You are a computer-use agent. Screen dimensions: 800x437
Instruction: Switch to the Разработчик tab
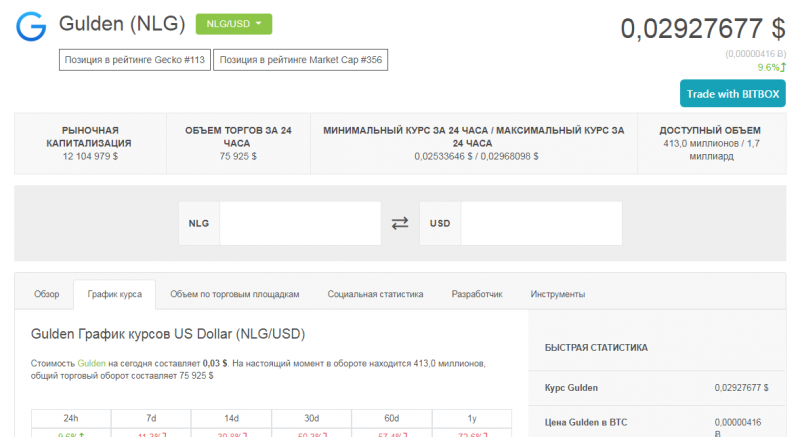[x=477, y=294]
